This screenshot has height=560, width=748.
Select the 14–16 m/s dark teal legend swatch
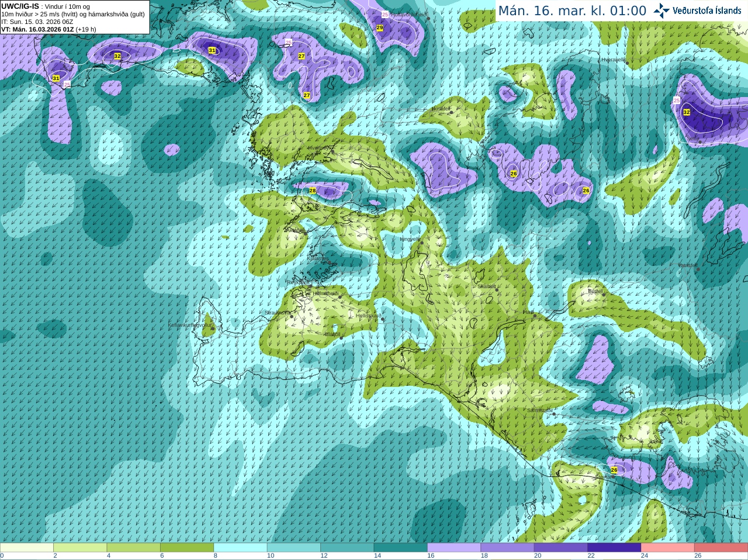(x=400, y=548)
